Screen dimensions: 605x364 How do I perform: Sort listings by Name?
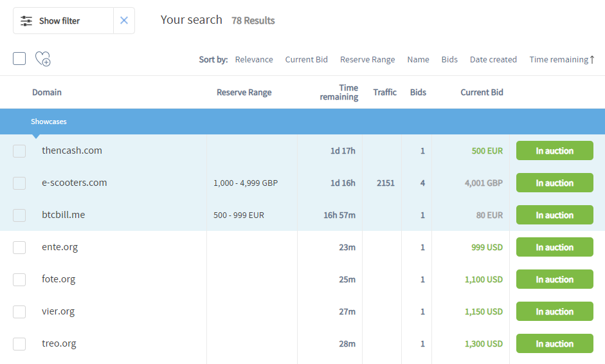418,59
